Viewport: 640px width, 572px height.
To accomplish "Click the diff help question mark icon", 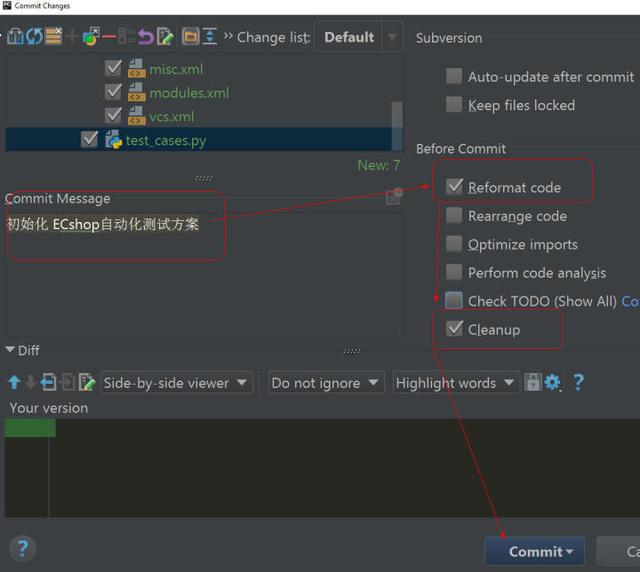I will pos(578,382).
